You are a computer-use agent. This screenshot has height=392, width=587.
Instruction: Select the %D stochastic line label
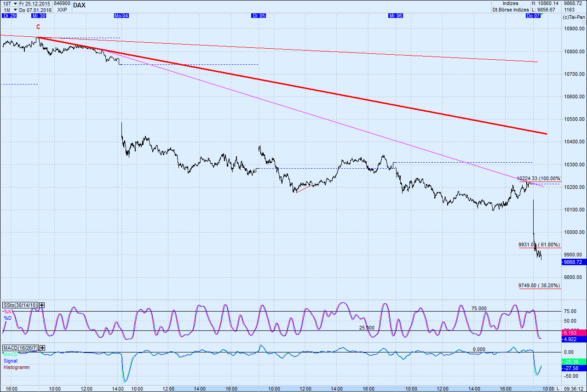[x=7, y=317]
